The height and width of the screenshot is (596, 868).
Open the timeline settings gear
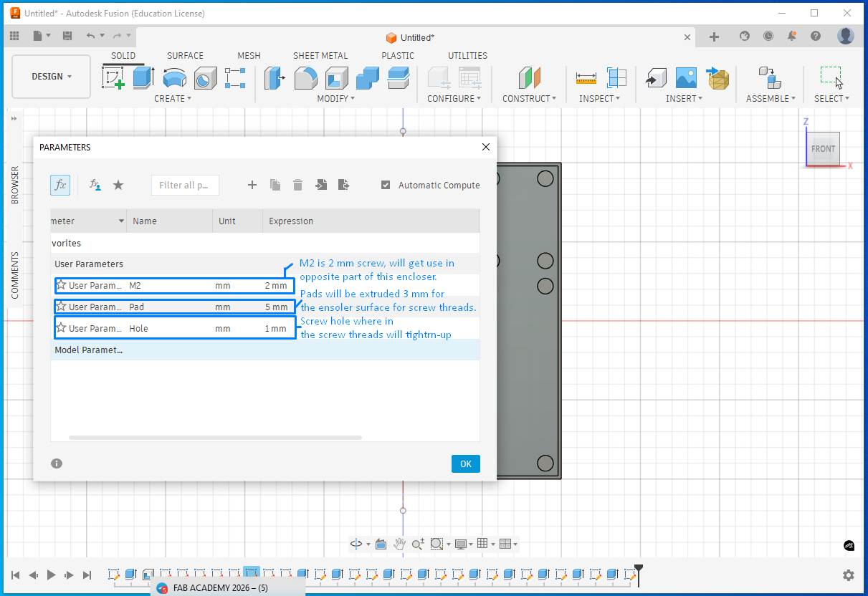click(849, 575)
